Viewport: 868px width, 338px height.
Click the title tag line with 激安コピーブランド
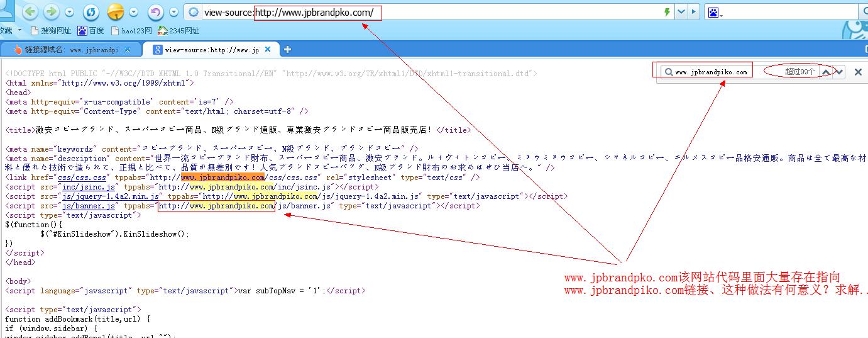[x=238, y=130]
